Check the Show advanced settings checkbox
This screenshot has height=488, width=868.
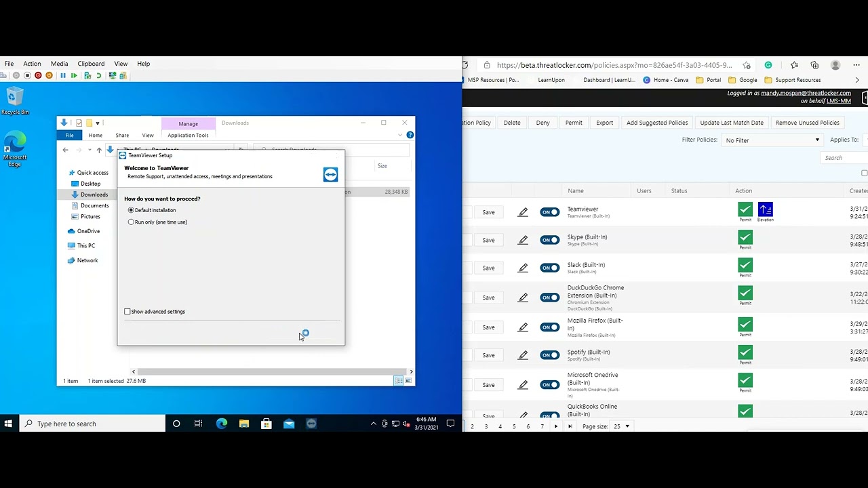tap(127, 312)
